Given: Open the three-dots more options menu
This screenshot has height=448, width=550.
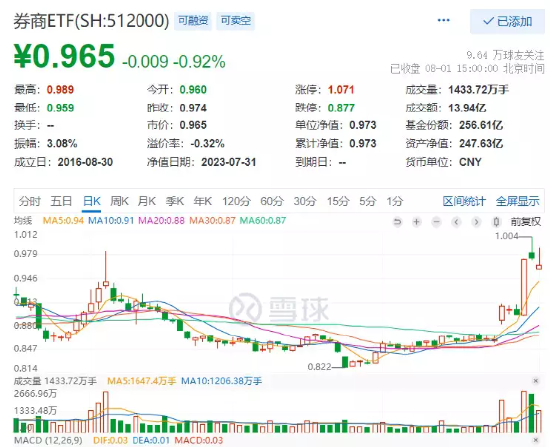Looking at the screenshot, I should tap(443, 20).
